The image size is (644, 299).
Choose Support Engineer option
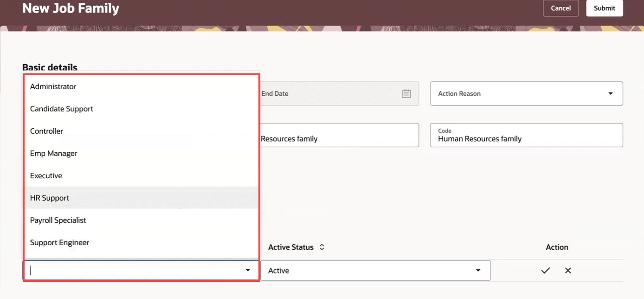pos(141,242)
